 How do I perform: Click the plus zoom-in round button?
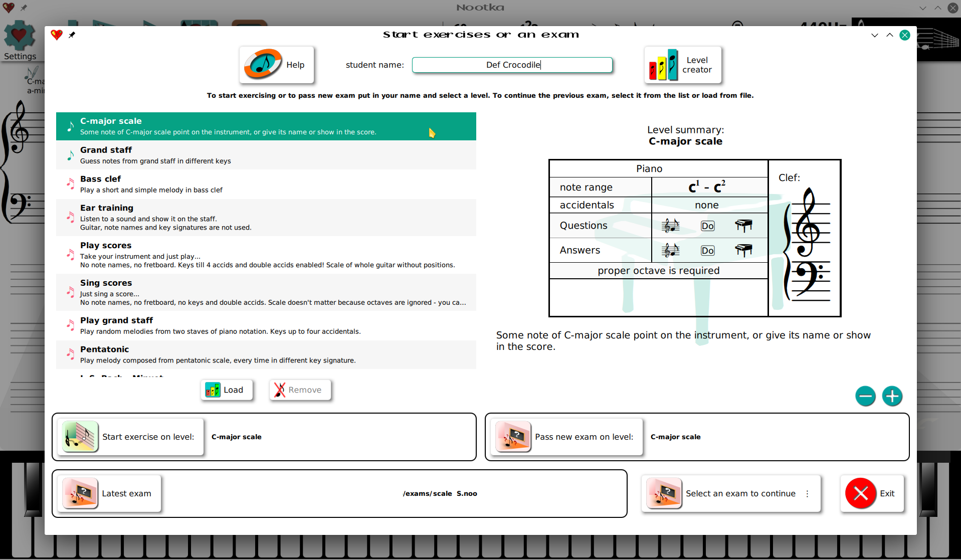(x=892, y=396)
